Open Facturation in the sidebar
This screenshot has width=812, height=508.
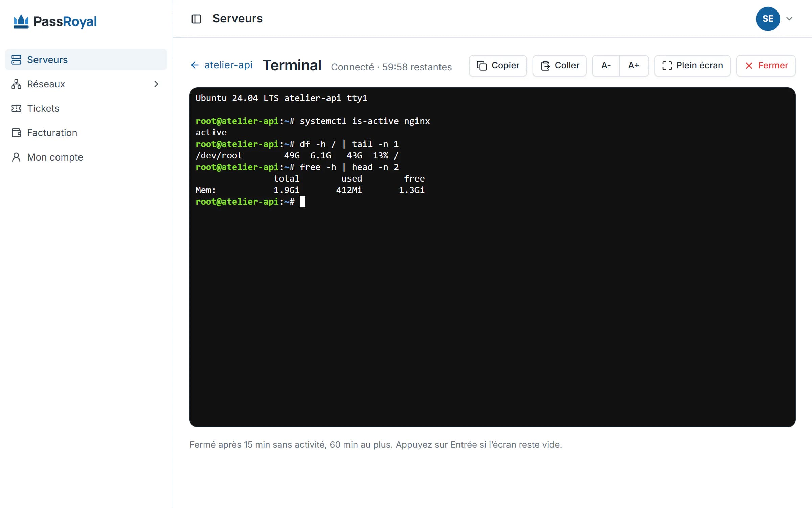click(x=86, y=133)
